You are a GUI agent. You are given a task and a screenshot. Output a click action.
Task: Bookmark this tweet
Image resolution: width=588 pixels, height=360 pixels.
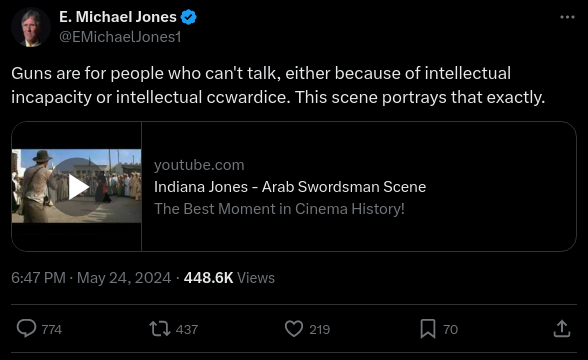coord(428,329)
